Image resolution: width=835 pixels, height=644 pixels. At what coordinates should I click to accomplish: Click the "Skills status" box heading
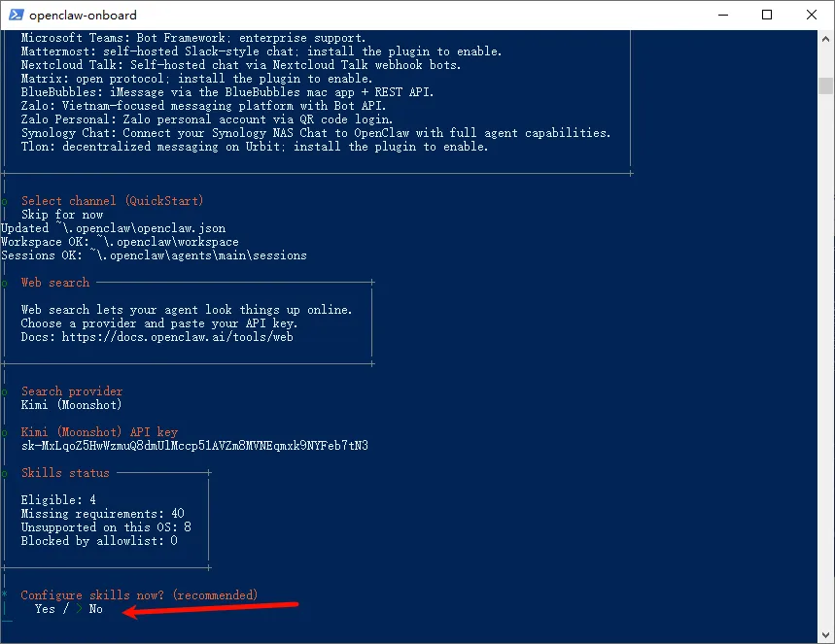(65, 473)
